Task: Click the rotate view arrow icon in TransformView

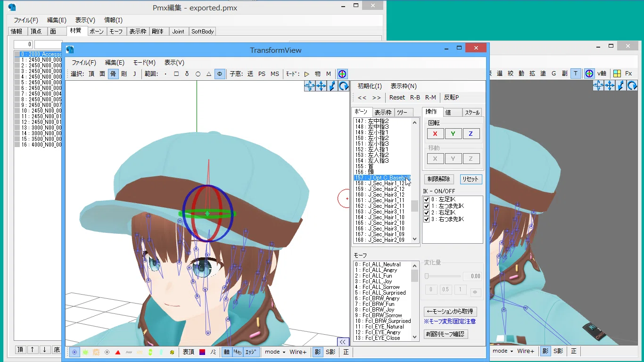Action: [344, 86]
